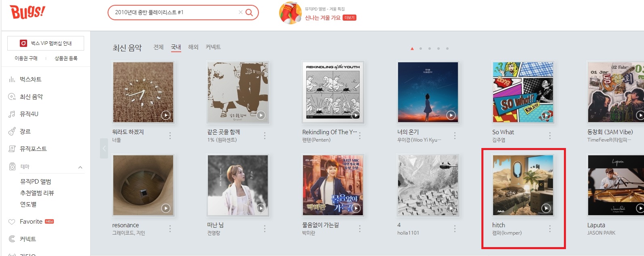Open the Laputa album thumbnail

click(x=616, y=185)
